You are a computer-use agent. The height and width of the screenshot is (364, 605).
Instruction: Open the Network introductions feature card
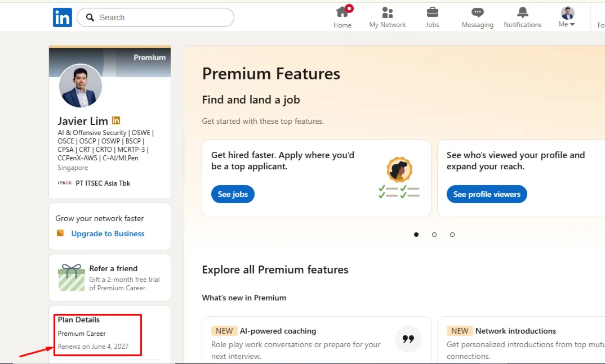click(x=521, y=340)
